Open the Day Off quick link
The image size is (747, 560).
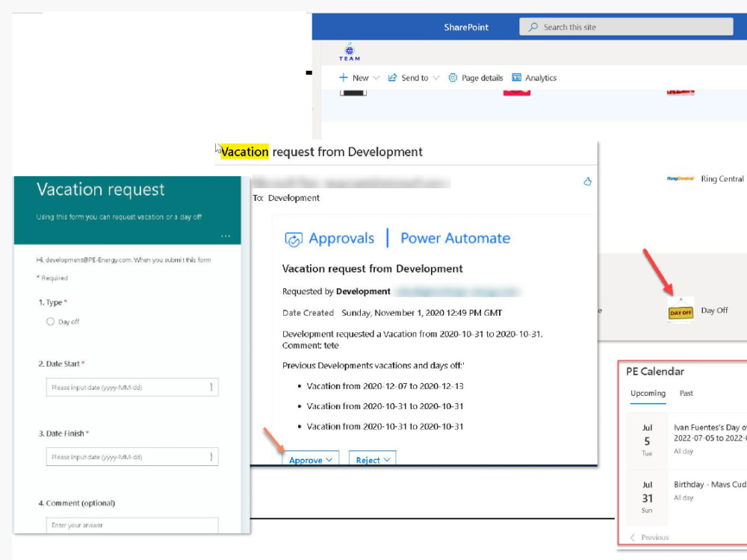(714, 311)
